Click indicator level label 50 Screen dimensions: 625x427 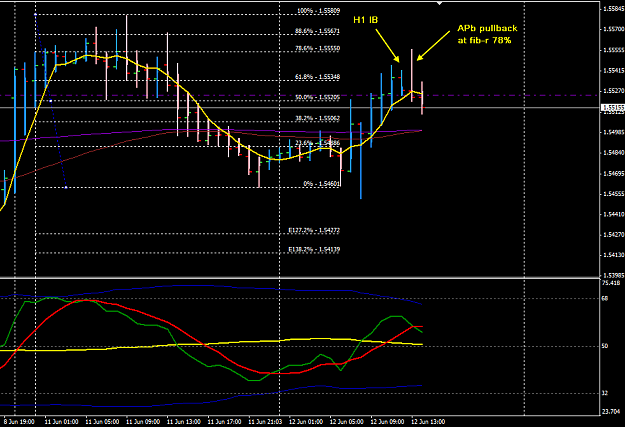click(605, 346)
